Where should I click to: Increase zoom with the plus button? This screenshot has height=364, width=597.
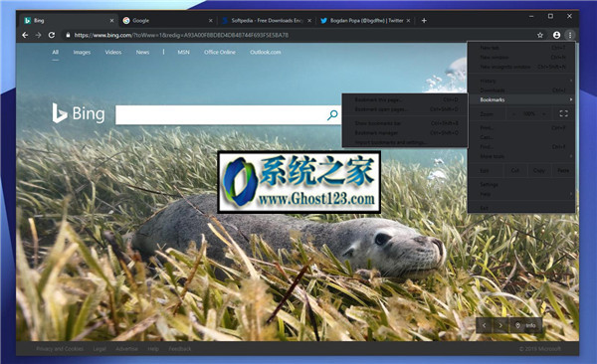coord(543,113)
